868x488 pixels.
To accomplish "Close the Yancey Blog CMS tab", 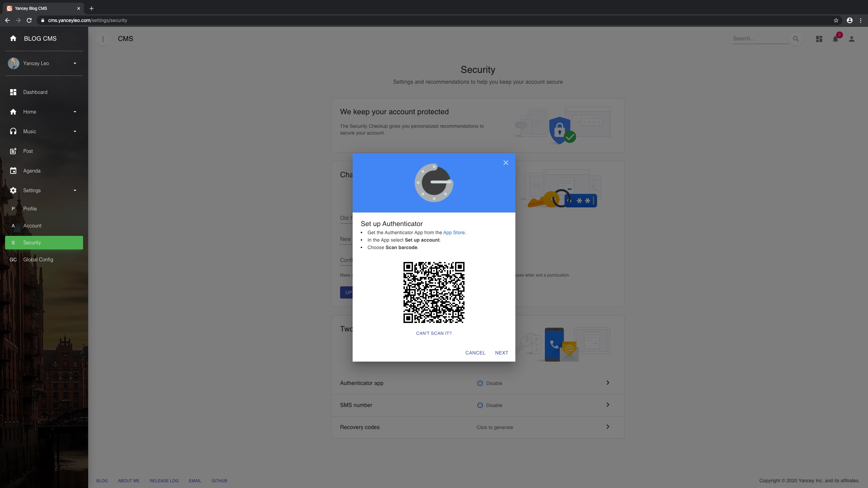I will [79, 8].
